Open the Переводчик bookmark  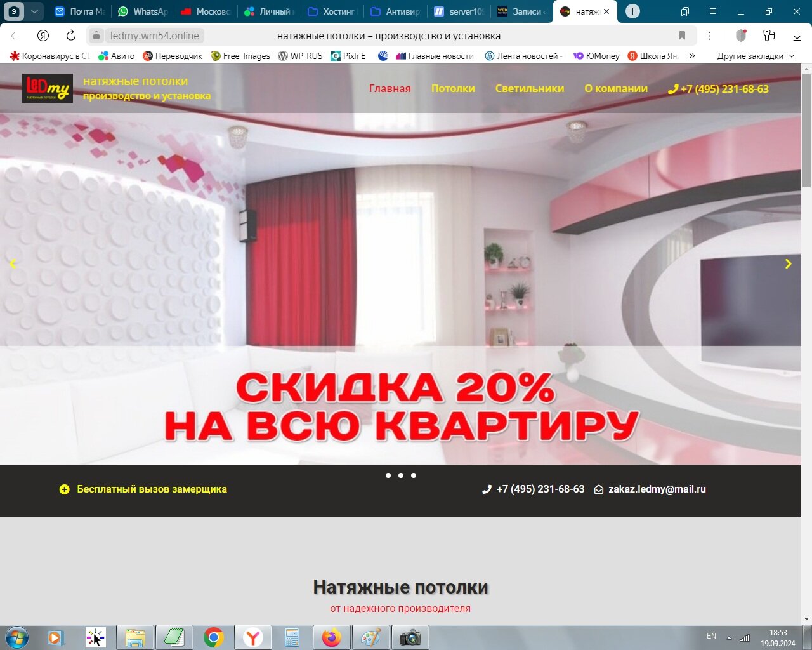173,56
